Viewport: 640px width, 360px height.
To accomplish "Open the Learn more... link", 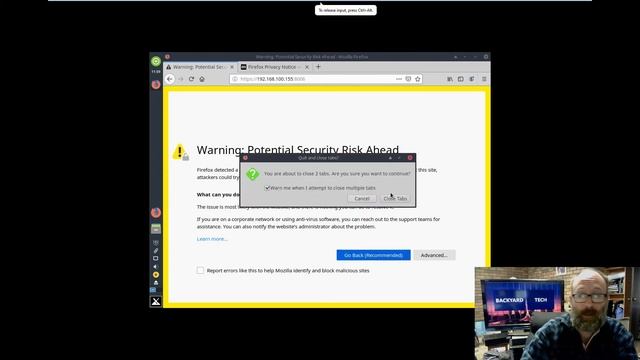I will 212,239.
